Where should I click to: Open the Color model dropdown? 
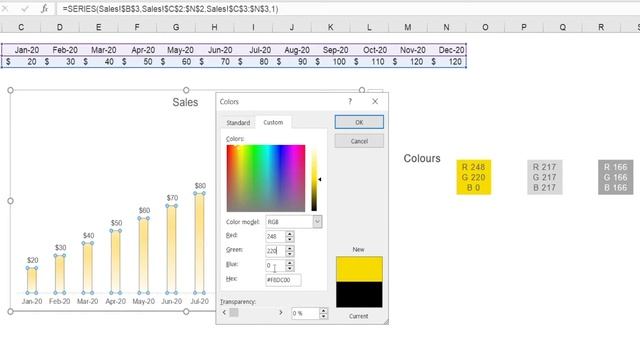coord(317,222)
